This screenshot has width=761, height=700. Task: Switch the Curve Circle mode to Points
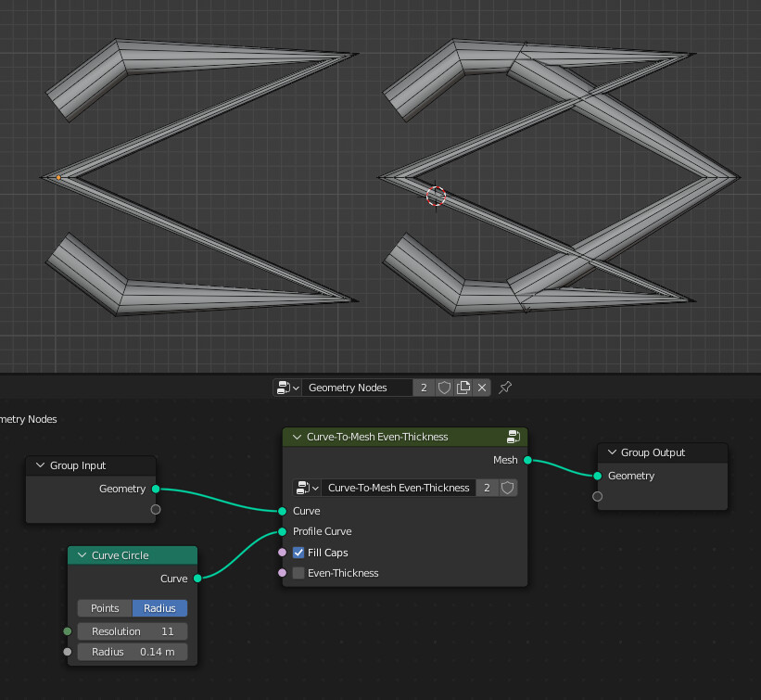[104, 608]
